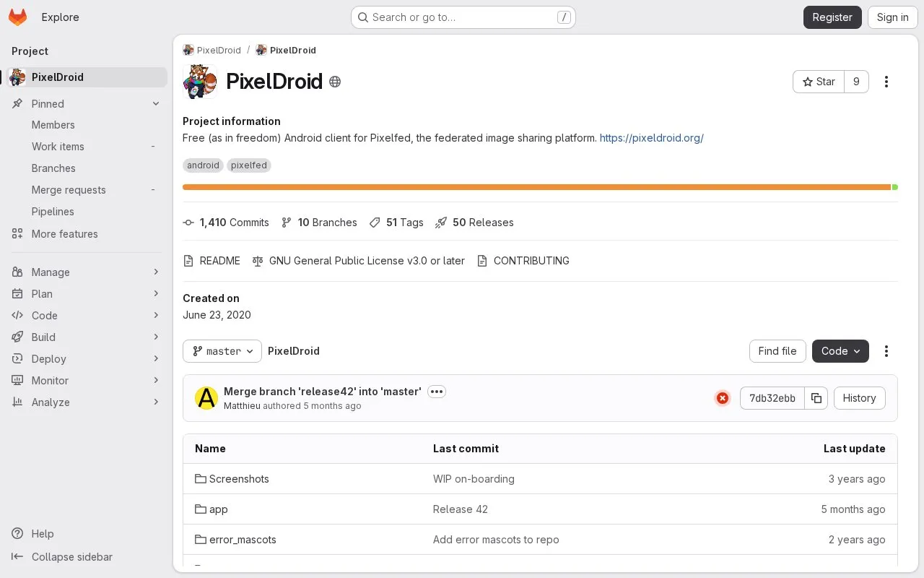Open the Find file button
This screenshot has height=578, width=924.
click(x=777, y=351)
